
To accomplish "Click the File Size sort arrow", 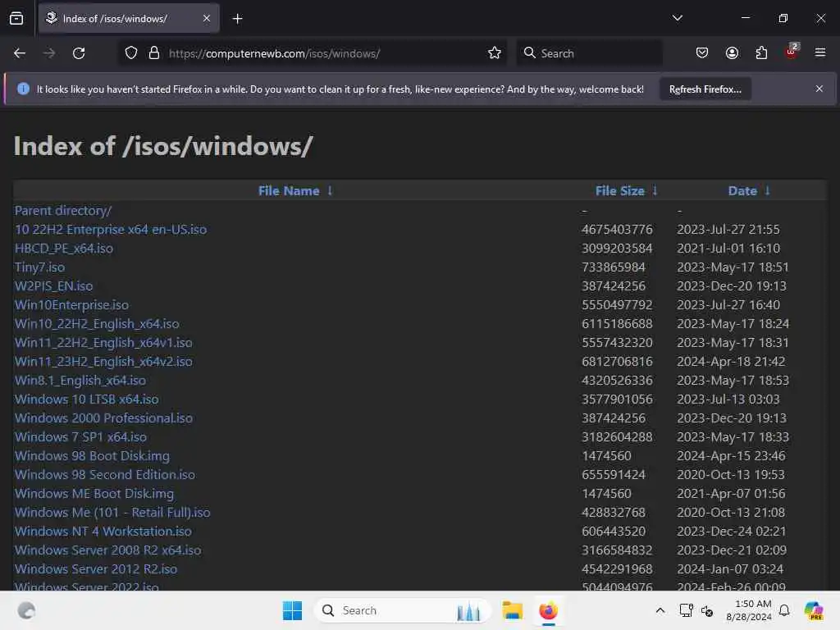I will click(655, 190).
